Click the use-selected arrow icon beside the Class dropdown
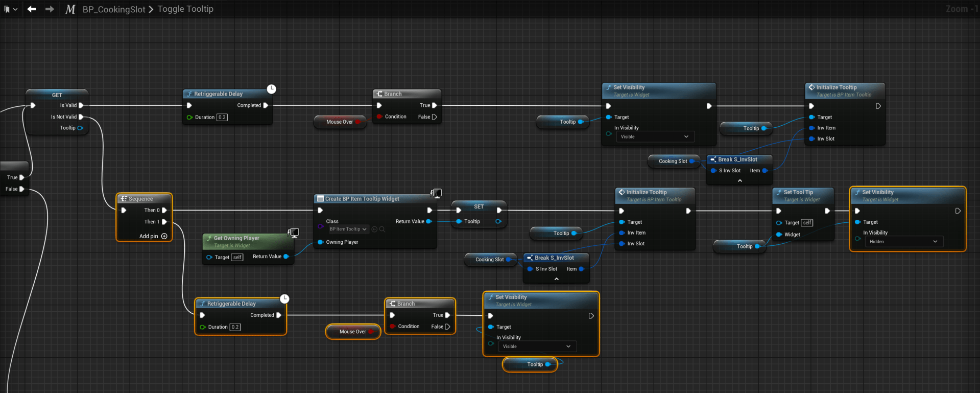The width and height of the screenshot is (980, 393). (x=374, y=229)
